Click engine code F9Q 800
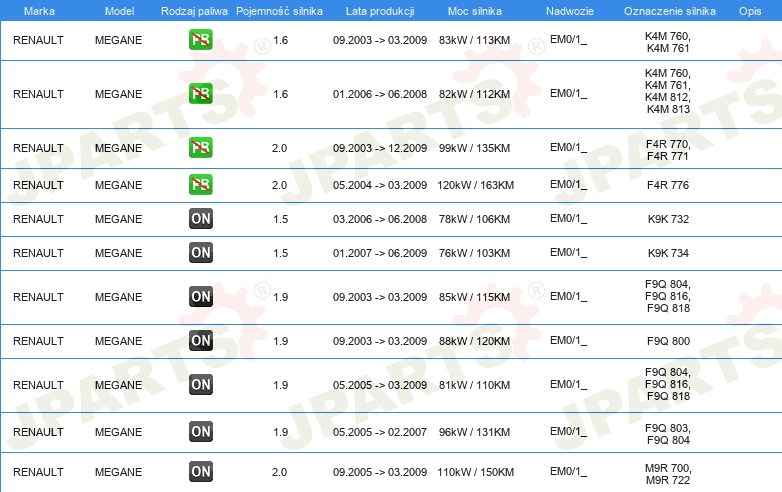This screenshot has width=782, height=492. pos(668,341)
